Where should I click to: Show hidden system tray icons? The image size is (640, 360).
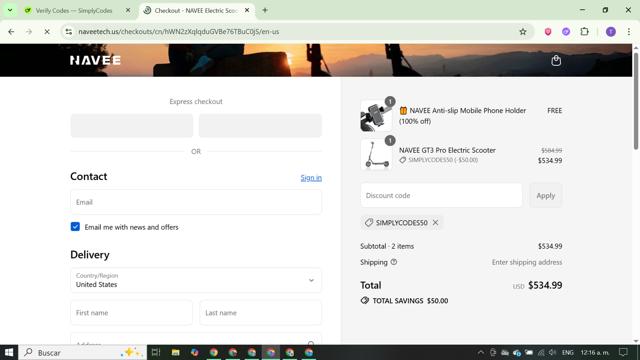click(481, 352)
